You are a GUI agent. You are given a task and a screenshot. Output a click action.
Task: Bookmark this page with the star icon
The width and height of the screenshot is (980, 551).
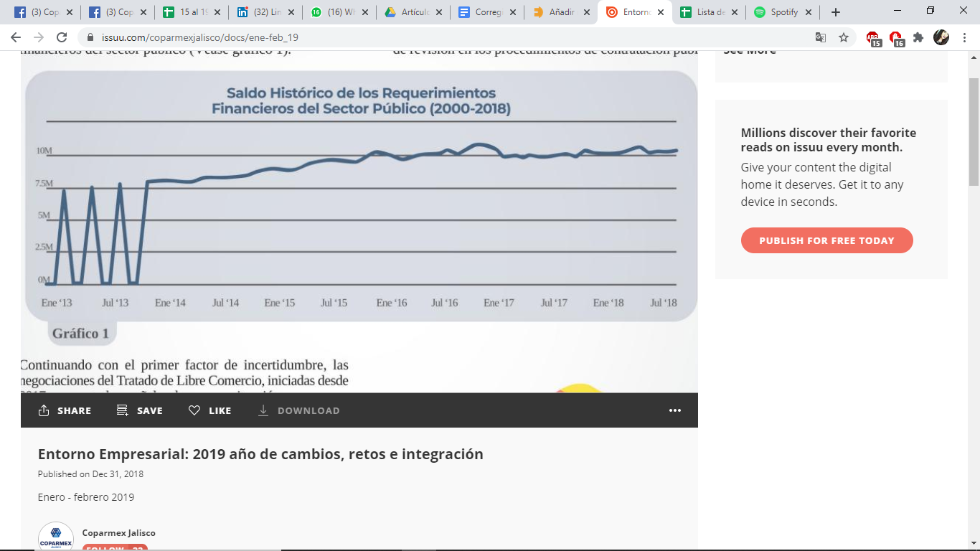pos(844,37)
